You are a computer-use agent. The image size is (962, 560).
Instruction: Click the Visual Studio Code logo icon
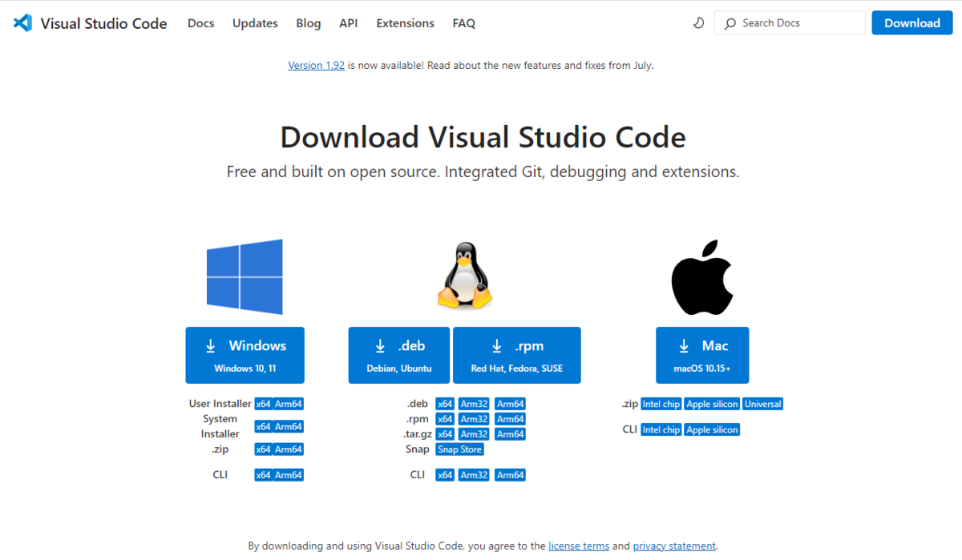point(22,23)
